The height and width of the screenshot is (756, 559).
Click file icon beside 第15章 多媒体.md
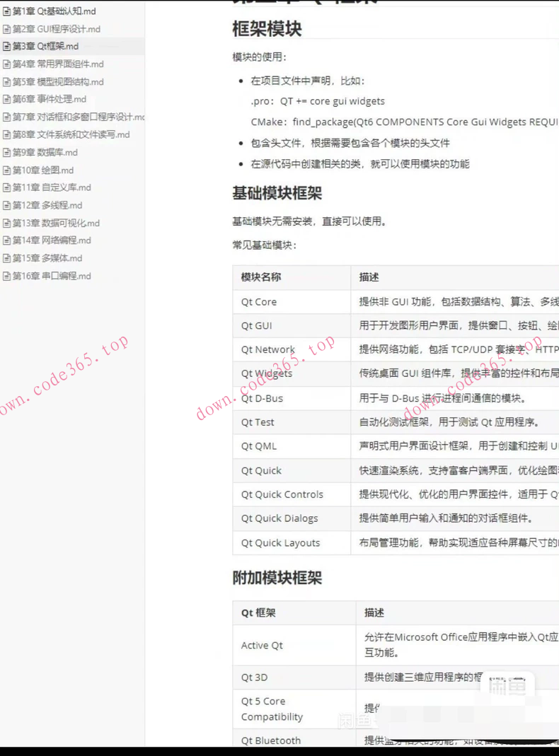pyautogui.click(x=7, y=258)
